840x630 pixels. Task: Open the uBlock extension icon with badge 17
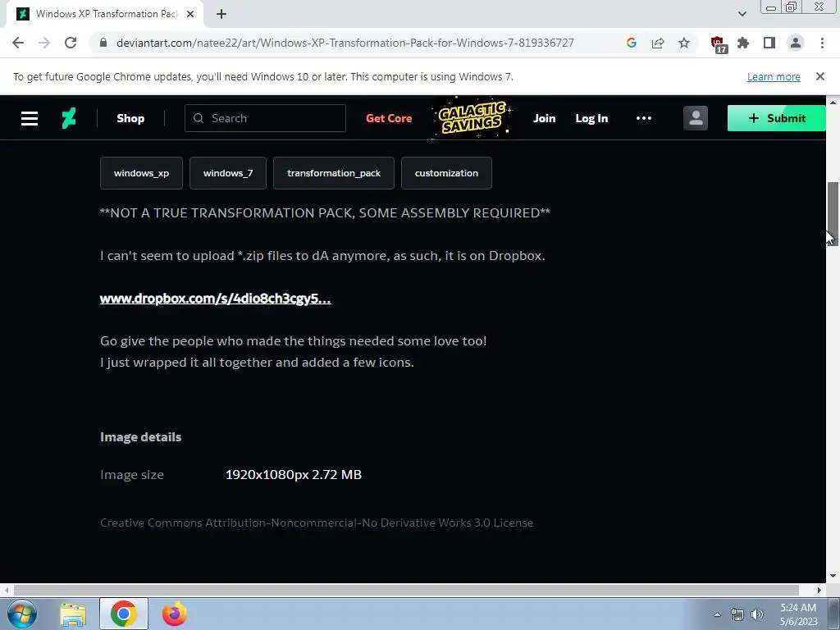(719, 44)
